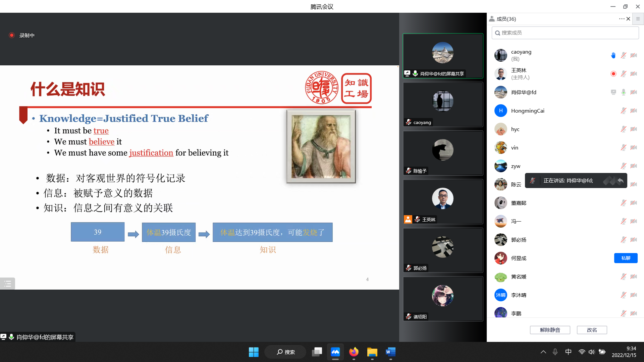Click the 改名 button
This screenshot has width=644, height=362.
pyautogui.click(x=592, y=330)
